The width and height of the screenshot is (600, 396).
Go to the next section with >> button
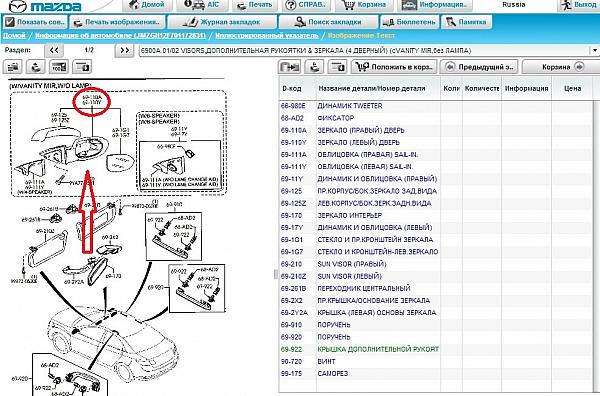tap(124, 50)
